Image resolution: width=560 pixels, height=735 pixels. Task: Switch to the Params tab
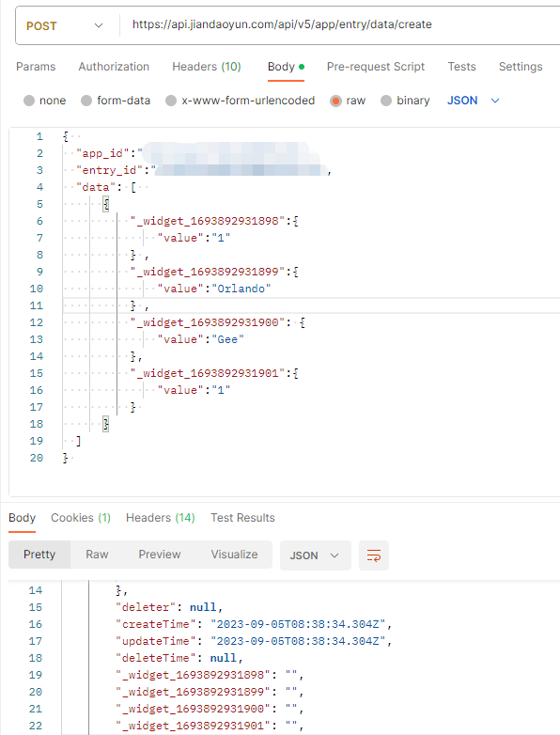36,67
